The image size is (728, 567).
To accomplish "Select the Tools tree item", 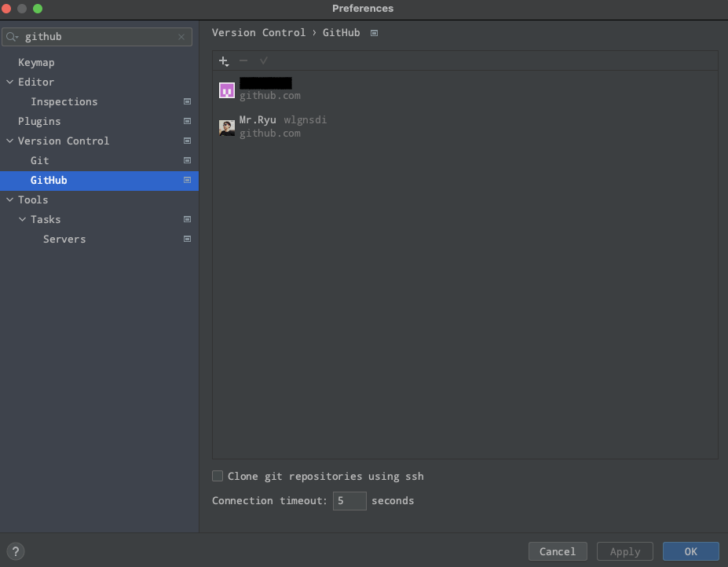I will point(100,199).
